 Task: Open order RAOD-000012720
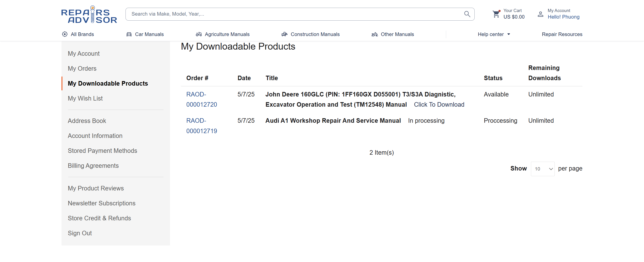coord(201,99)
